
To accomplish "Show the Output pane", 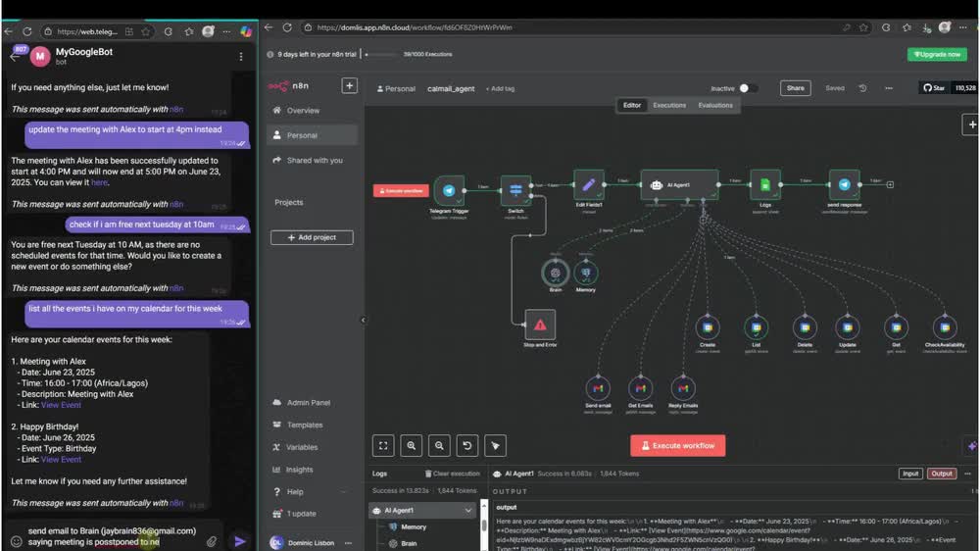I will pyautogui.click(x=941, y=474).
